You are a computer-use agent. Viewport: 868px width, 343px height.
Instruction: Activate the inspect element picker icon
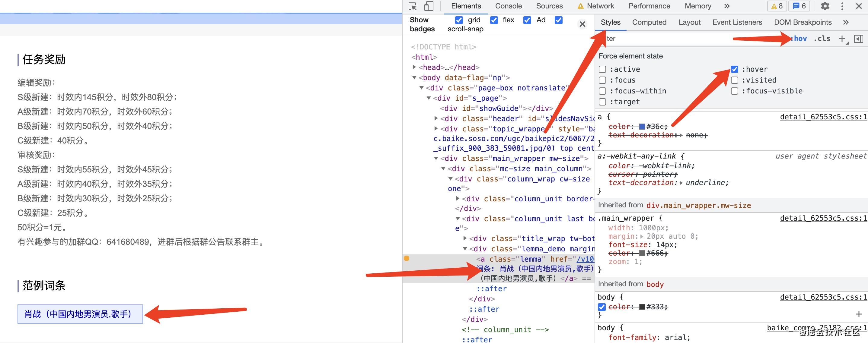(x=413, y=6)
